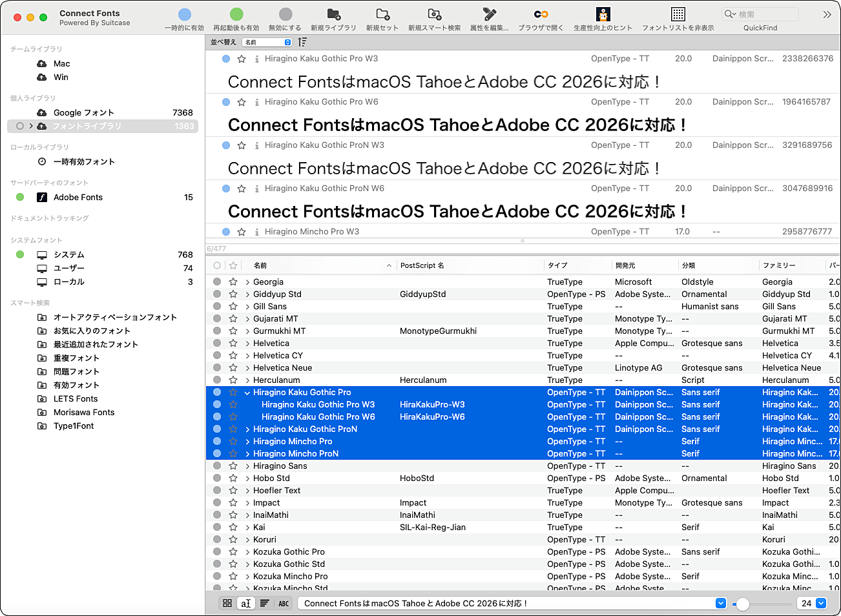
Task: Open the preview size 24 dropdown
Action: tap(821, 603)
